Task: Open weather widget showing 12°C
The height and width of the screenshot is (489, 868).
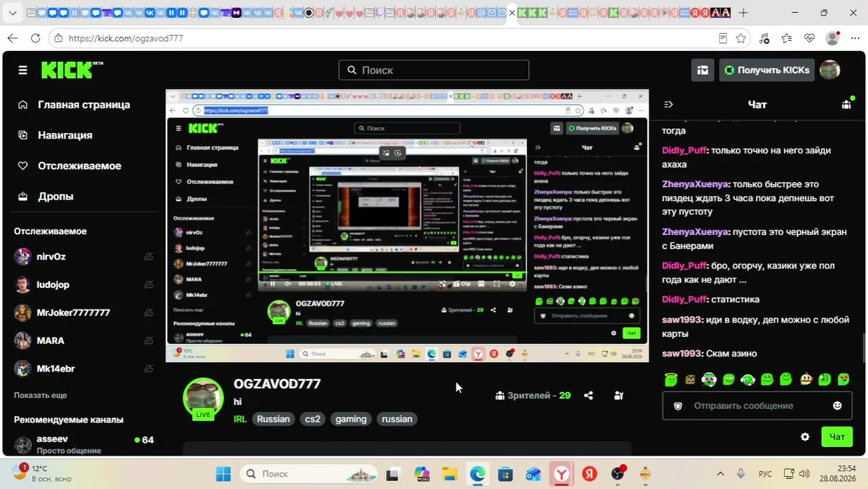Action: pyautogui.click(x=42, y=473)
